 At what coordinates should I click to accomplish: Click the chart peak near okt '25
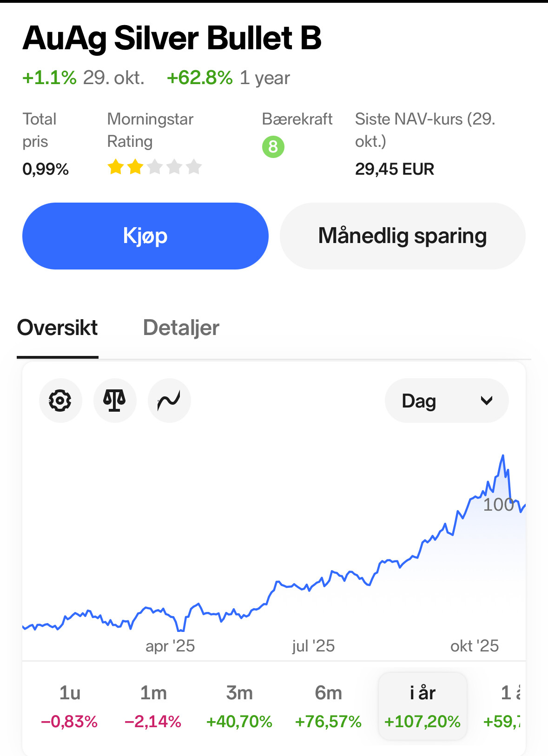pos(503,456)
